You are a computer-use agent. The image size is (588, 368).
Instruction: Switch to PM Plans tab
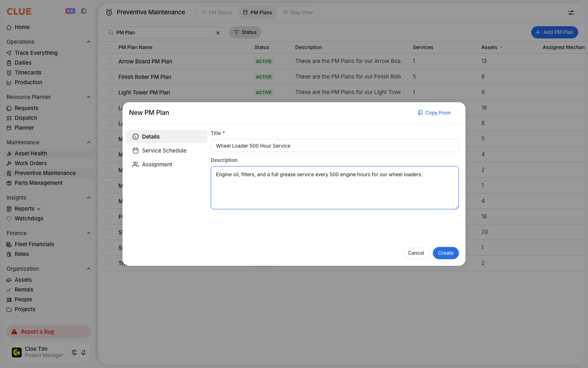[258, 13]
